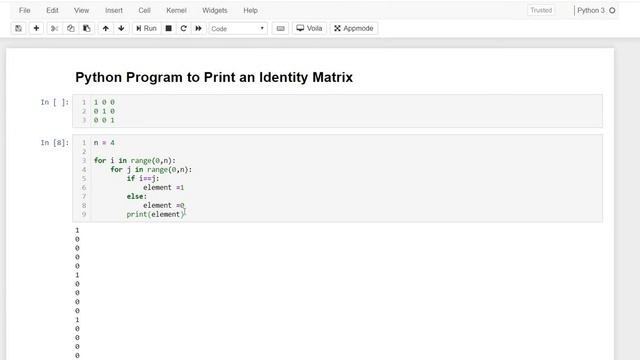Click the line 'element =0'

point(164,205)
